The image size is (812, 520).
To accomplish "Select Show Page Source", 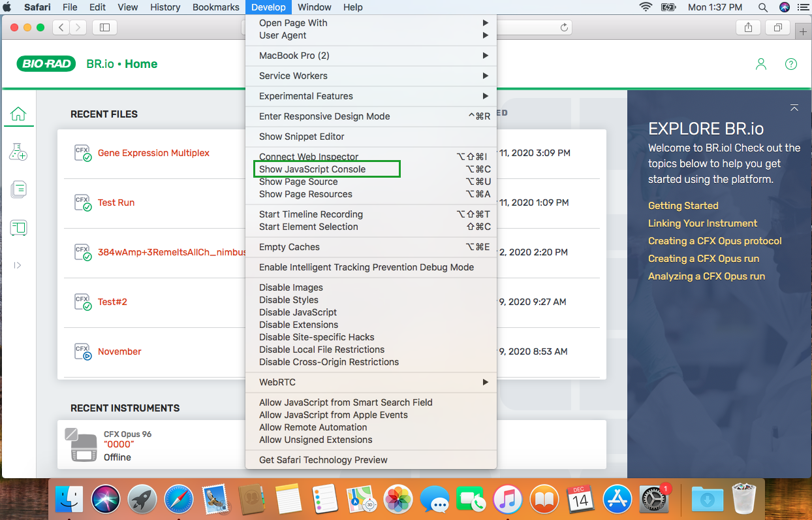I will [x=371, y=182].
